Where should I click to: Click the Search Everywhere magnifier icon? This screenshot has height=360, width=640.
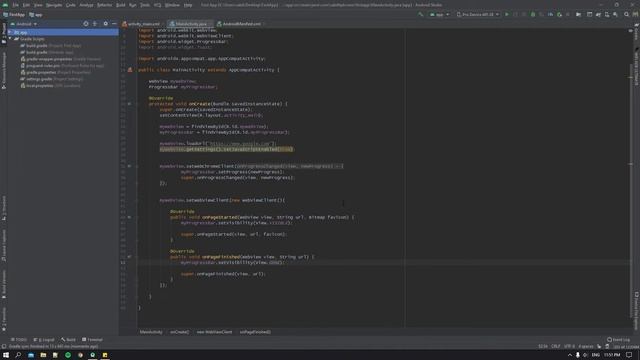tap(627, 14)
